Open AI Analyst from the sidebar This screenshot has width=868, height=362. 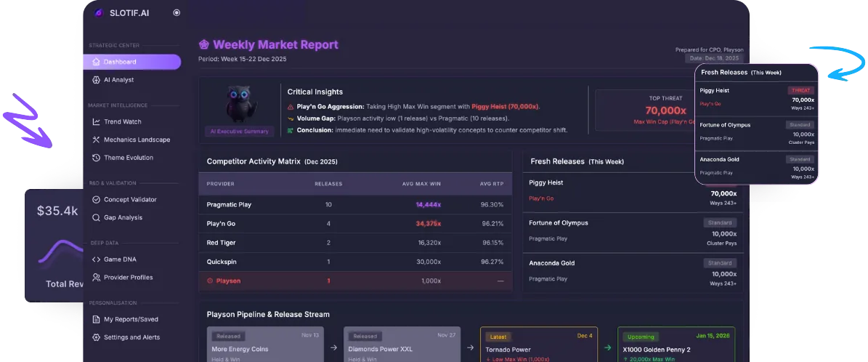(x=118, y=80)
